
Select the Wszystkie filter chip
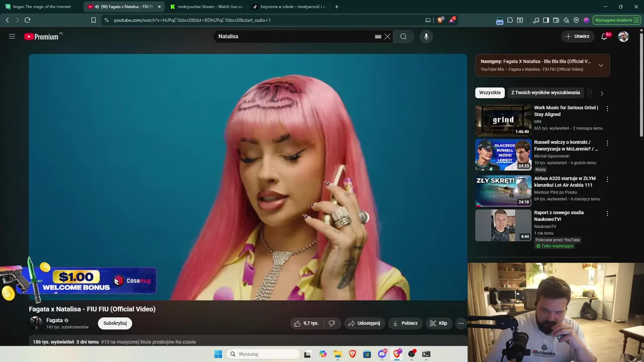click(x=490, y=93)
